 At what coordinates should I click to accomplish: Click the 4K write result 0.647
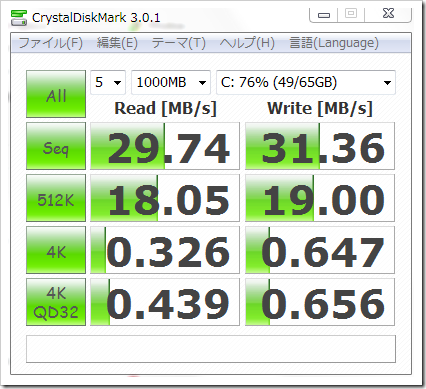[320, 250]
